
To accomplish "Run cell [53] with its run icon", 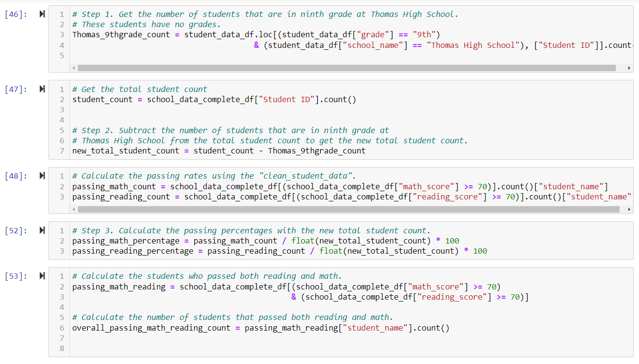I will pyautogui.click(x=42, y=275).
